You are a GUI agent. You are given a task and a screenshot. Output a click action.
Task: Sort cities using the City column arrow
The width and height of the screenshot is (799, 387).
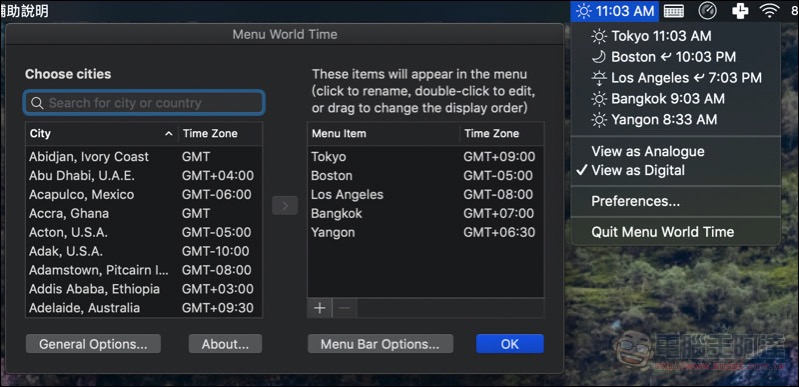(x=169, y=134)
